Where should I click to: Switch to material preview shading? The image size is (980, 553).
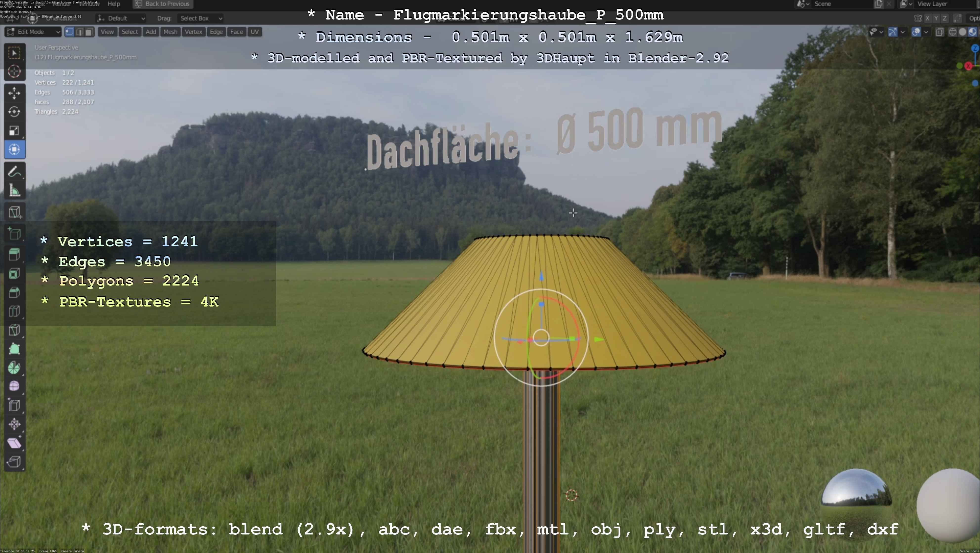tap(972, 32)
